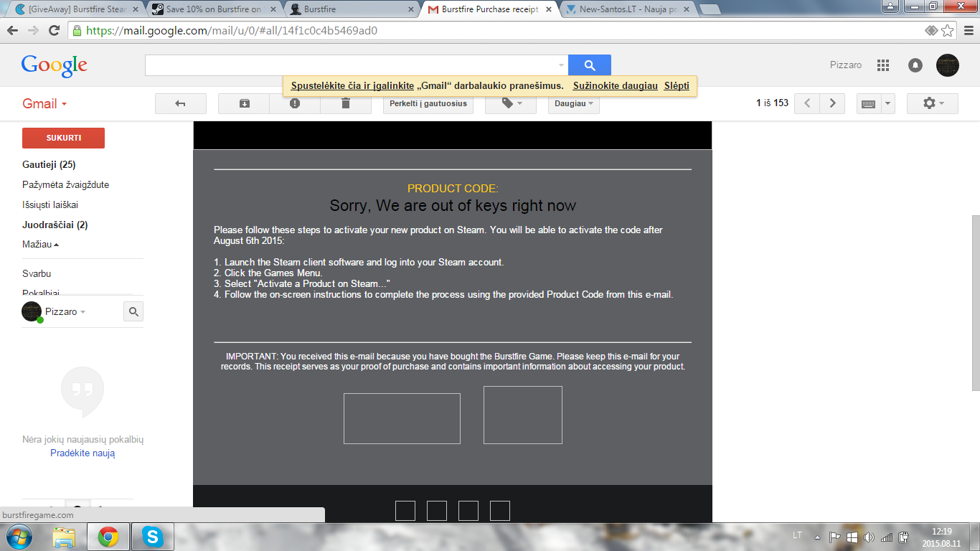The width and height of the screenshot is (980, 551).
Task: Reload the page
Action: [x=54, y=31]
